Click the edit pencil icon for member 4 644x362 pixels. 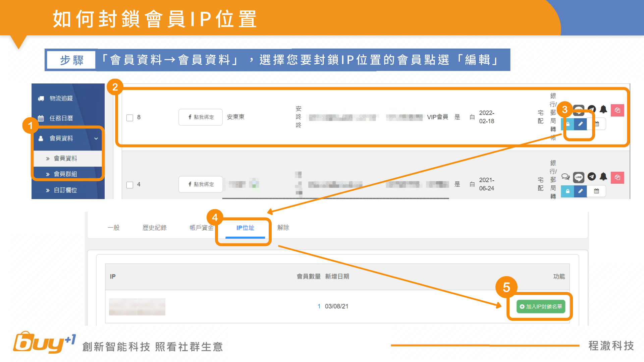tap(580, 191)
